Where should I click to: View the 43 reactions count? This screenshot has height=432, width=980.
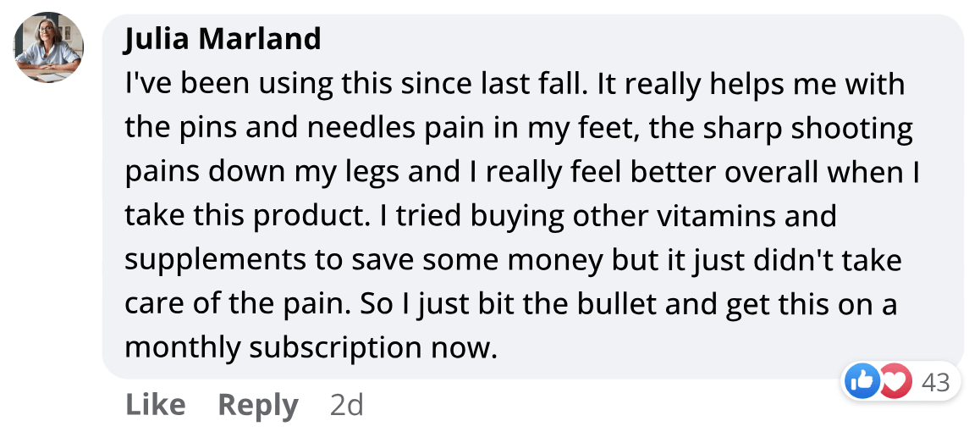pyautogui.click(x=935, y=382)
